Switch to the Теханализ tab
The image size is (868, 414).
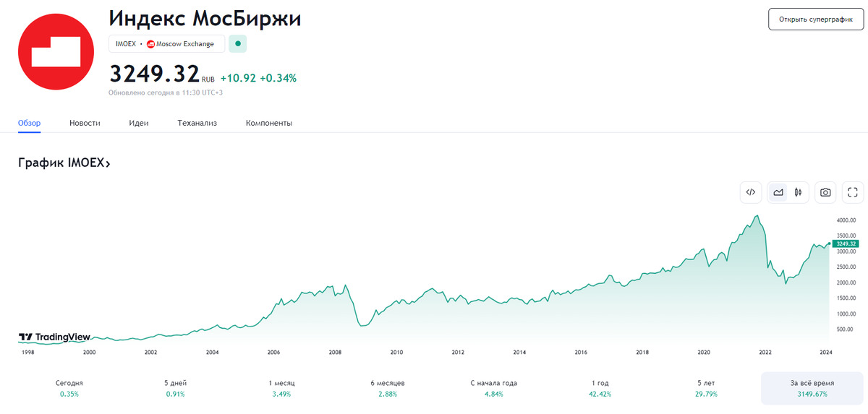197,124
